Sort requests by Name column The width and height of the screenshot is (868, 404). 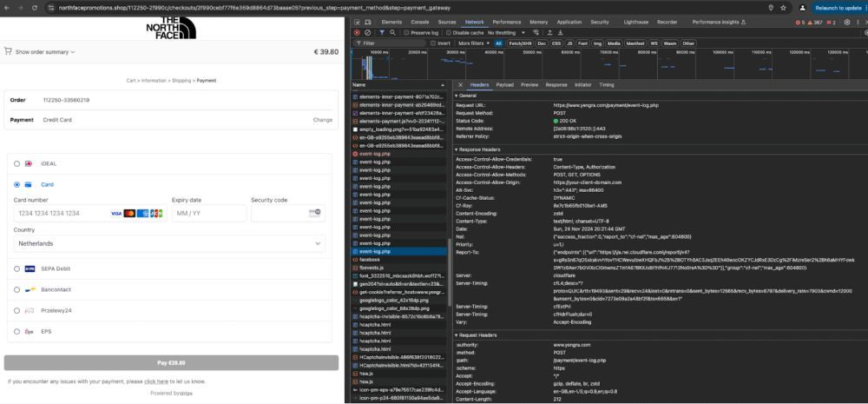[398, 85]
